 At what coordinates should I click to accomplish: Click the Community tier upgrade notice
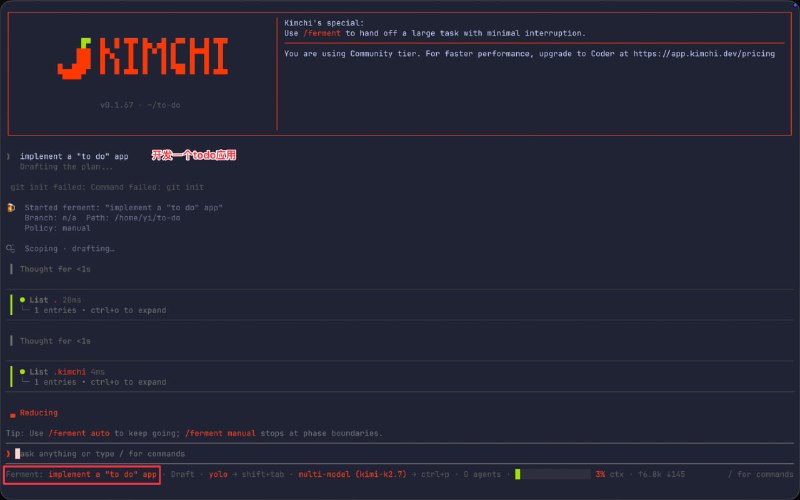pyautogui.click(x=530, y=54)
